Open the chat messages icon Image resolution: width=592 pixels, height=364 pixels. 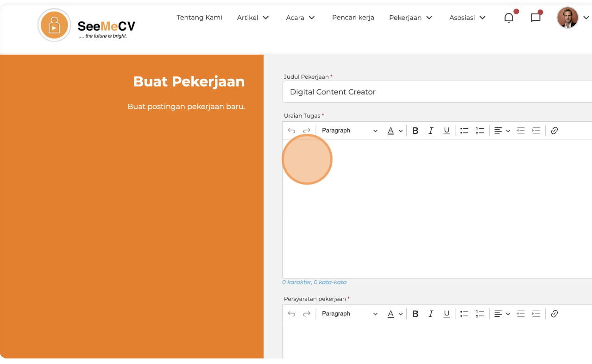pyautogui.click(x=535, y=18)
